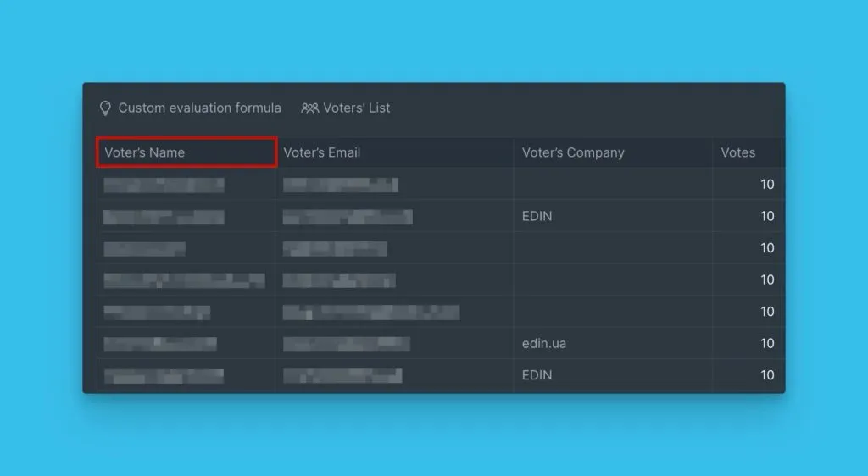The width and height of the screenshot is (868, 476).
Task: Select the blurred voter name in fourth row
Action: (x=184, y=280)
